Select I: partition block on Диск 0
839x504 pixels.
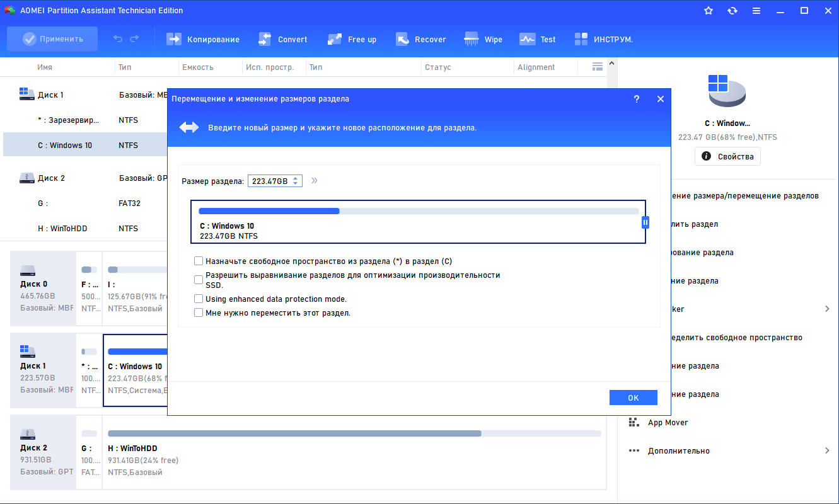(x=136, y=289)
